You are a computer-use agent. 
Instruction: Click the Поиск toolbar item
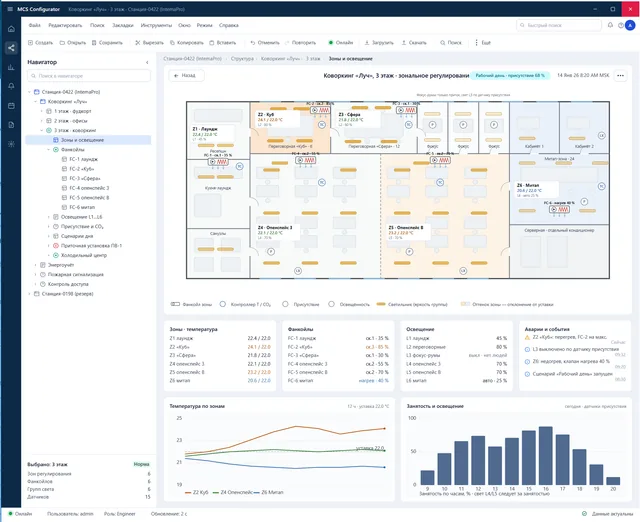(x=451, y=42)
